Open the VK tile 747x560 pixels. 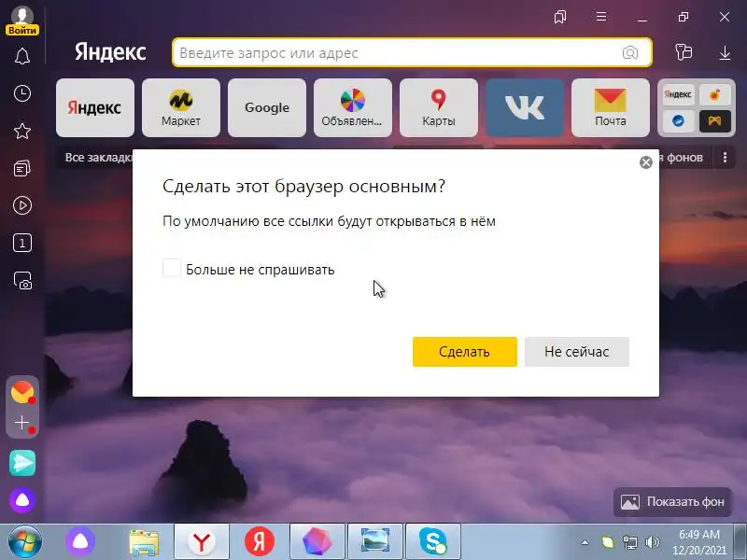pyautogui.click(x=525, y=107)
